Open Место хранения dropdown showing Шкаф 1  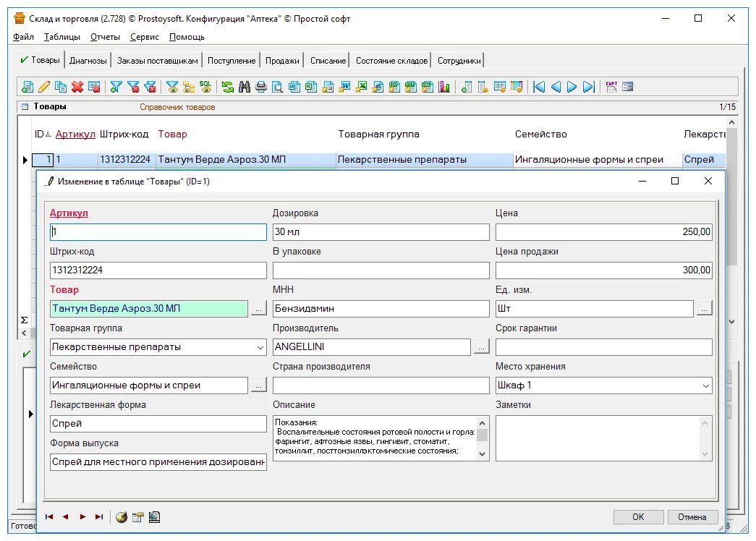pyautogui.click(x=706, y=385)
